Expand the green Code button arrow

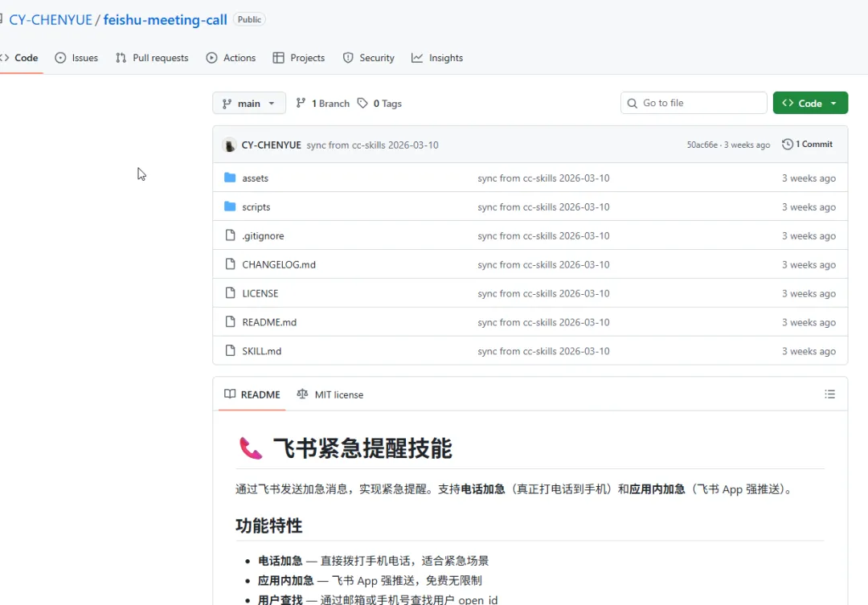pos(833,103)
